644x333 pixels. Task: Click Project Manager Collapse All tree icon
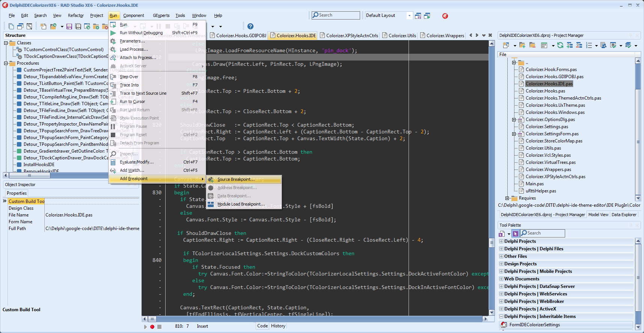point(579,45)
